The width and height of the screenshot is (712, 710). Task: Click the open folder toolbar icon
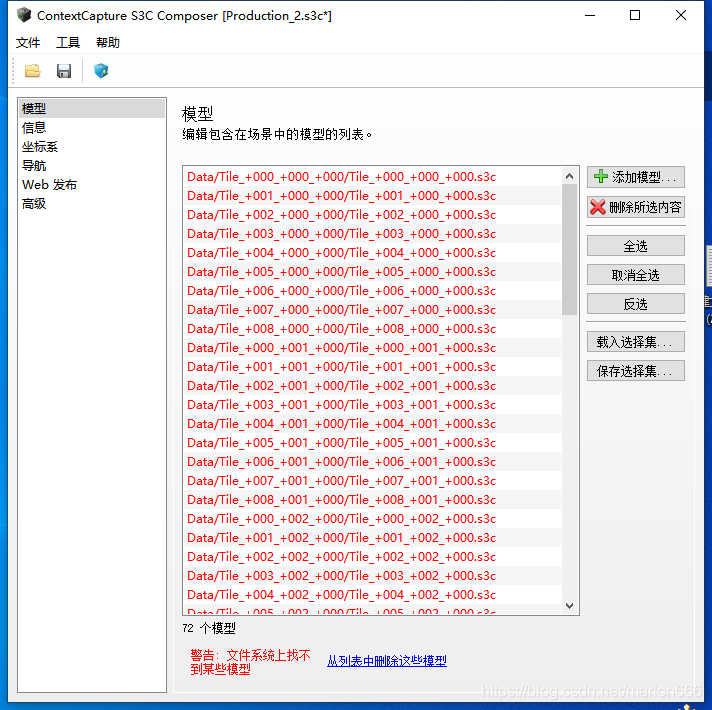pos(32,71)
